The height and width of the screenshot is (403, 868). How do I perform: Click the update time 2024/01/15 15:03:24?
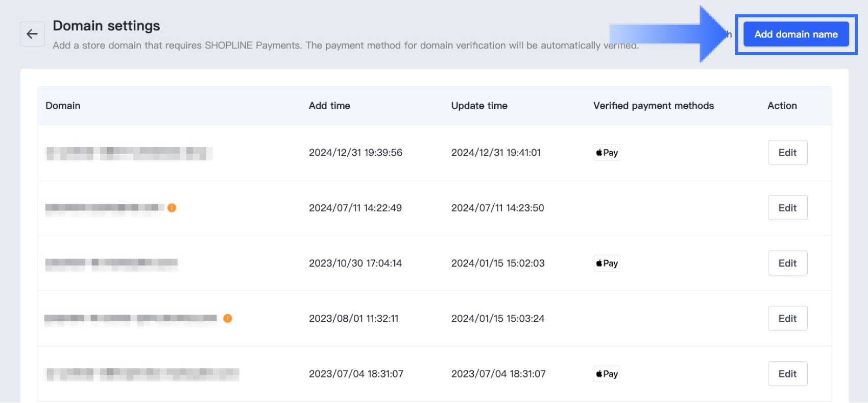pyautogui.click(x=498, y=318)
